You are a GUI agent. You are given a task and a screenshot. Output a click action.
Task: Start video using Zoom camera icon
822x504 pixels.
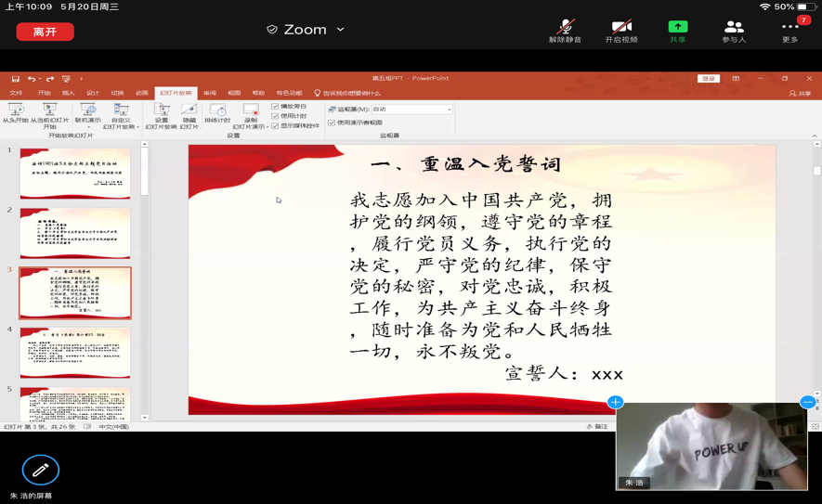pyautogui.click(x=621, y=30)
